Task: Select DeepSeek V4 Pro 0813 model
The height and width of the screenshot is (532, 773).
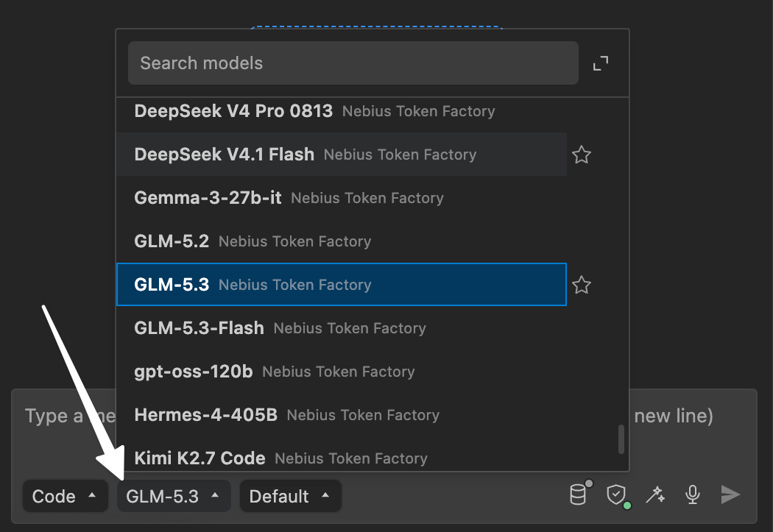Action: [x=342, y=111]
